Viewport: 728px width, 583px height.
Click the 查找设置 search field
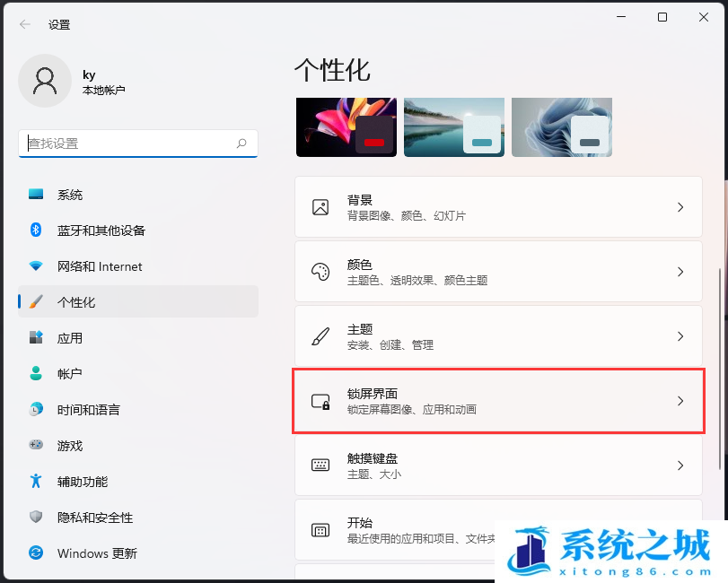click(x=138, y=144)
